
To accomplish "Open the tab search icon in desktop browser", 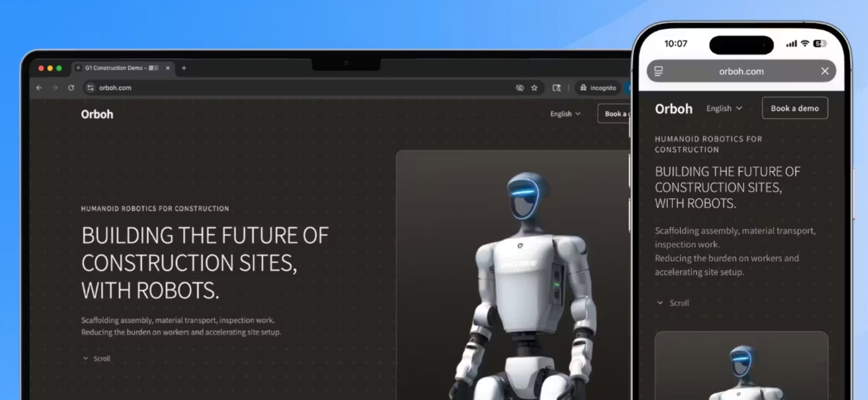I will pyautogui.click(x=557, y=87).
